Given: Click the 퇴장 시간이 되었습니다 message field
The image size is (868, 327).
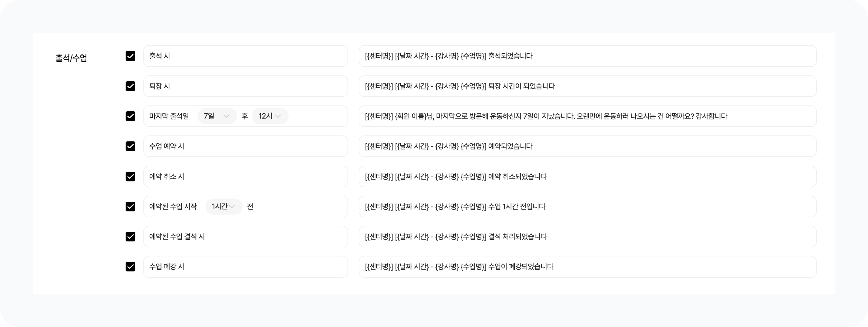Looking at the screenshot, I should [587, 86].
